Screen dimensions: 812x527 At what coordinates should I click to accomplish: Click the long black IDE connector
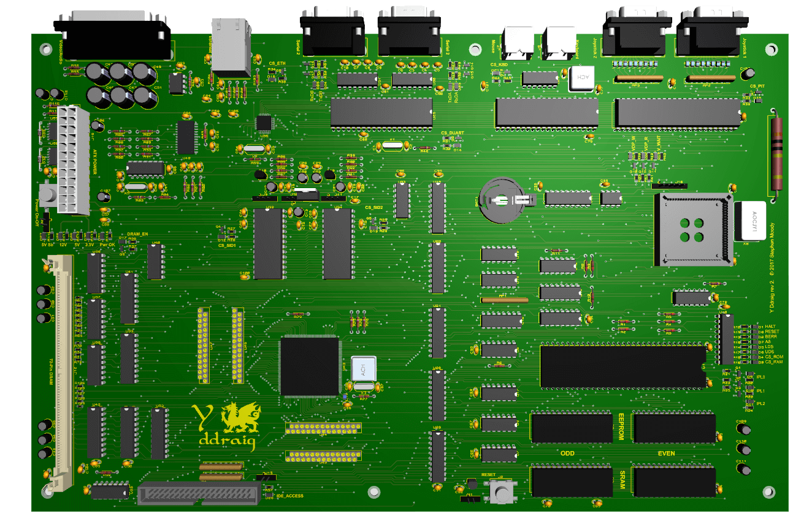pos(200,494)
